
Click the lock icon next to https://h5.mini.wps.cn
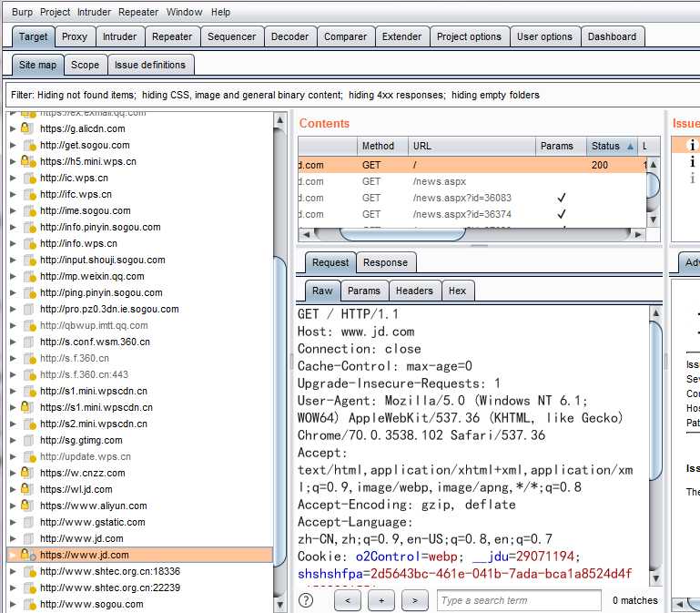click(x=28, y=161)
